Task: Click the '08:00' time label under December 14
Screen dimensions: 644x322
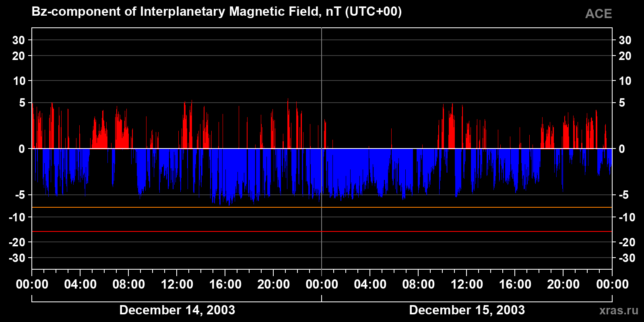Action: 129,285
